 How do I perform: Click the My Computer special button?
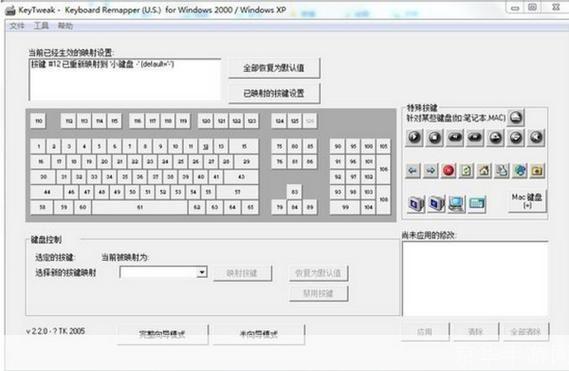(x=456, y=204)
